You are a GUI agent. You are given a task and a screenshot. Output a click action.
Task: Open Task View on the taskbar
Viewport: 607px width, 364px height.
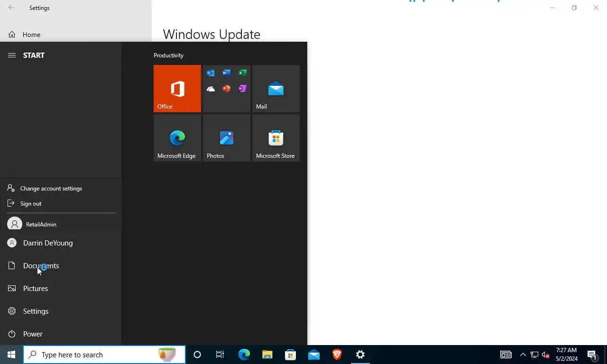220,355
